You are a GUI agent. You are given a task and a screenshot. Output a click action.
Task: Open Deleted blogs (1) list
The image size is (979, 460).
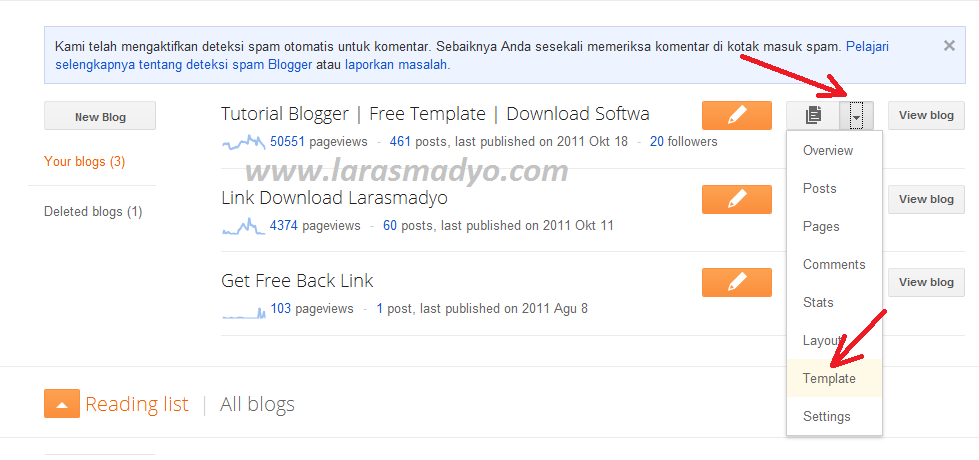tap(93, 212)
